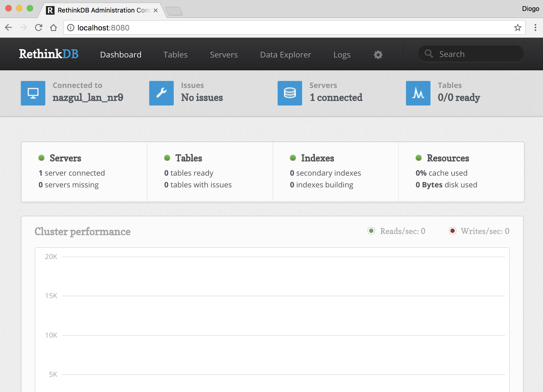Viewport: 543px width, 392px height.
Task: Reload the page in the browser toolbar
Action: pos(39,28)
